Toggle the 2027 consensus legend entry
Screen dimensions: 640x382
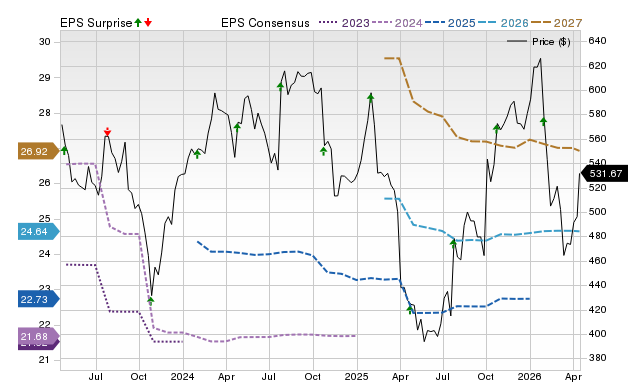pos(556,23)
